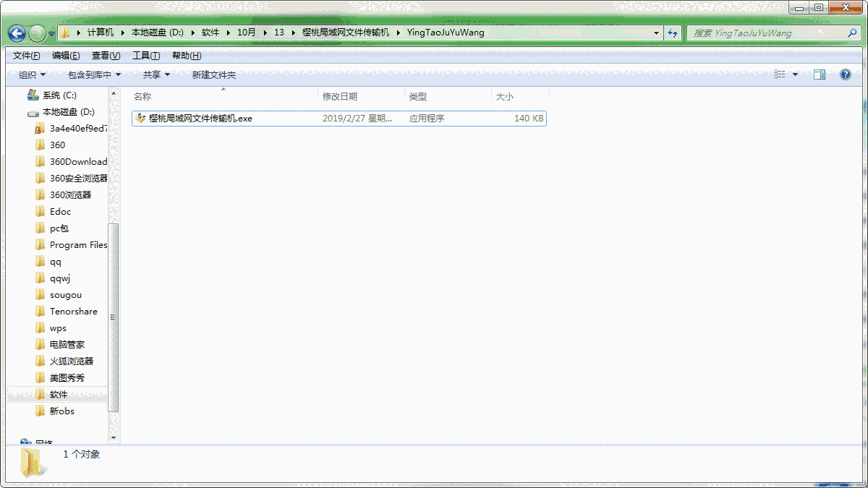The height and width of the screenshot is (488, 868).
Task: Open the 共享 dropdown
Action: tap(156, 75)
